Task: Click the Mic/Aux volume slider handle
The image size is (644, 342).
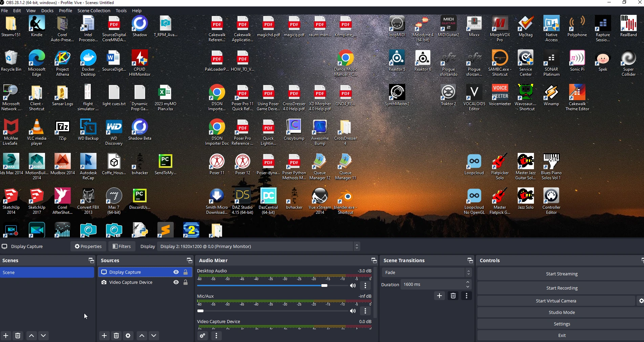Action: (x=200, y=311)
